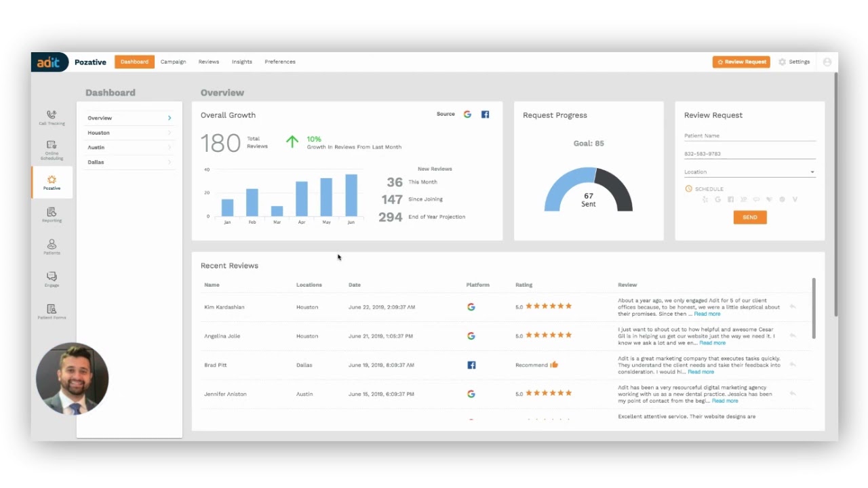Image resolution: width=868 pixels, height=488 pixels.
Task: Read more of Kim Kardashian's review
Action: tap(707, 314)
